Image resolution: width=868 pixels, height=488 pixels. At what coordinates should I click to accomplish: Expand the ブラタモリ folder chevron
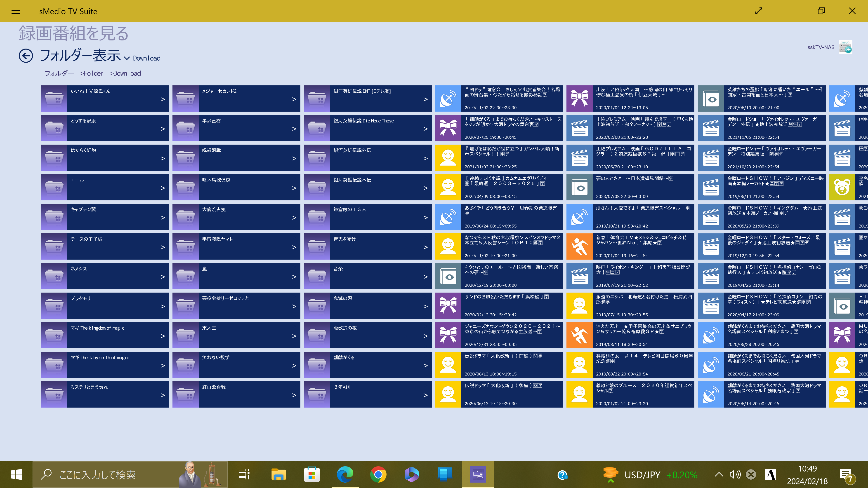click(x=163, y=306)
